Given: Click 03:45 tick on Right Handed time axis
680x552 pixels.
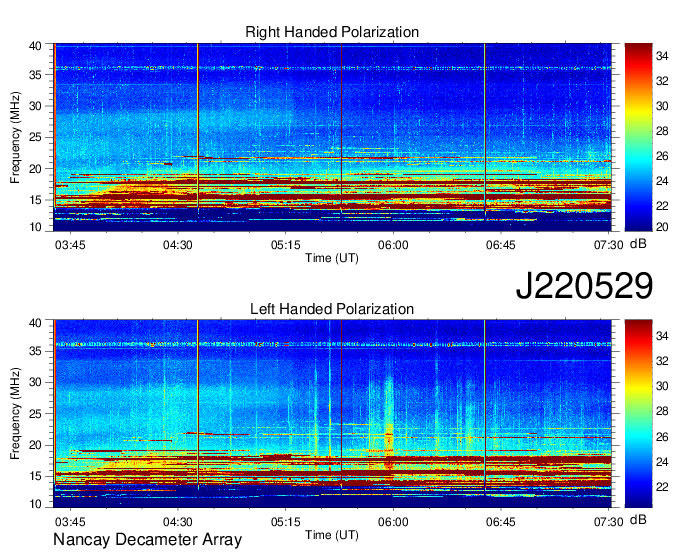Looking at the screenshot, I should [x=70, y=245].
